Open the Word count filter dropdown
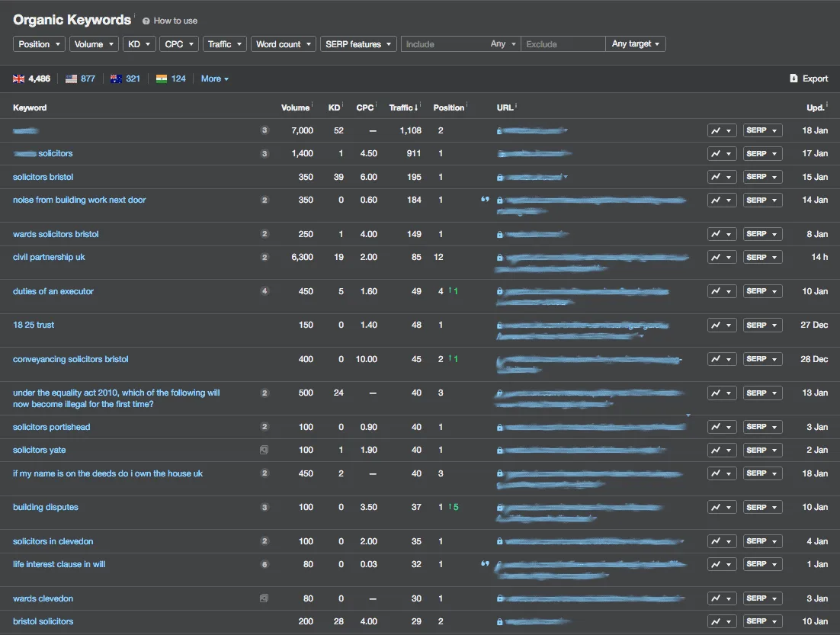The image size is (840, 635). pos(284,44)
